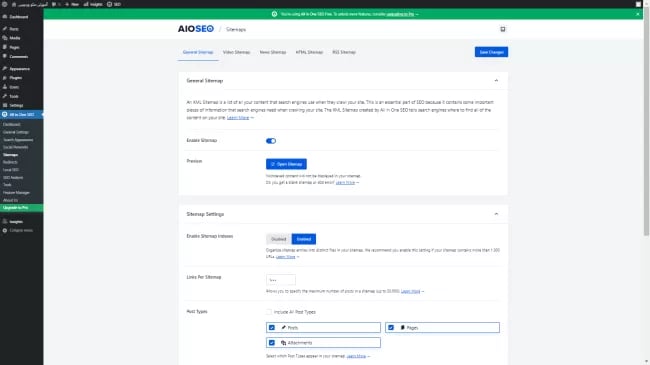Screen dimensions: 650x365
Task: Open Social Networks submenu item
Action: (x=15, y=147)
